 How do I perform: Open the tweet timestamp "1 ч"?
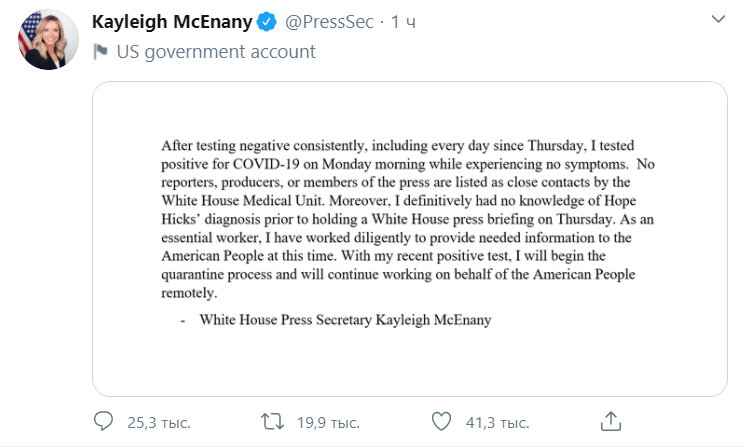[x=403, y=22]
